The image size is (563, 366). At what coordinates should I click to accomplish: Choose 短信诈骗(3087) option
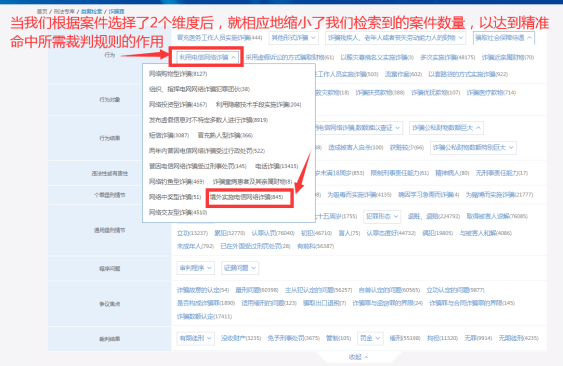click(x=169, y=136)
